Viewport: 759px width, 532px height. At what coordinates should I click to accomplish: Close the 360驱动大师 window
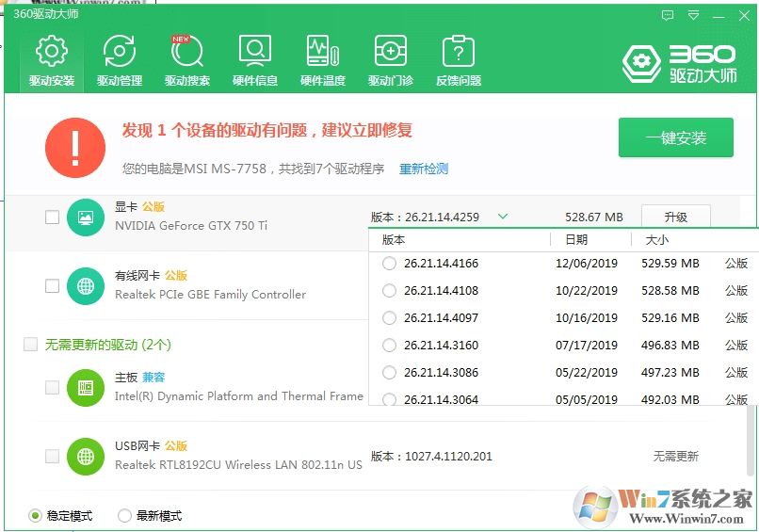click(x=745, y=15)
